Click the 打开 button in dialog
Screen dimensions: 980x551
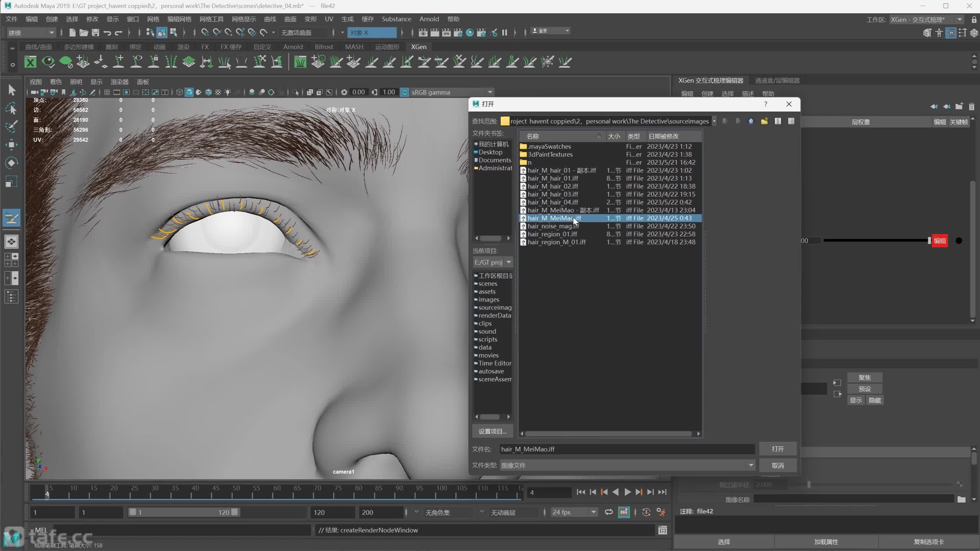[778, 448]
